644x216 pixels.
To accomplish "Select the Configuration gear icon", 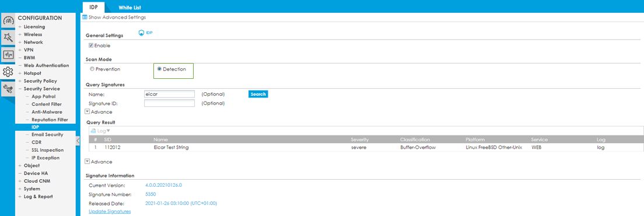I will pyautogui.click(x=8, y=72).
